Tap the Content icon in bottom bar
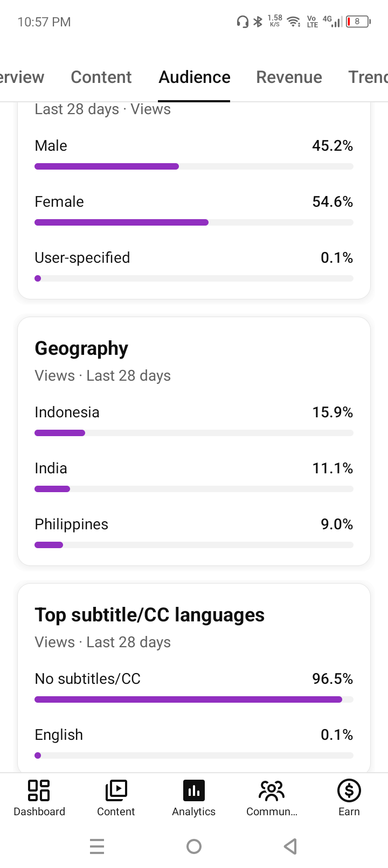Viewport: 388px width, 868px height. click(116, 790)
